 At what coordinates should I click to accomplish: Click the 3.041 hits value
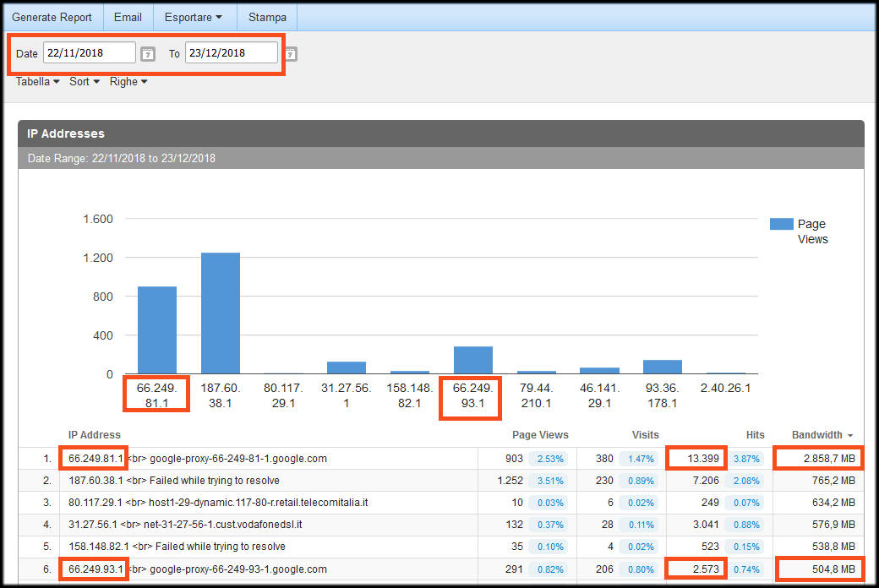(706, 525)
